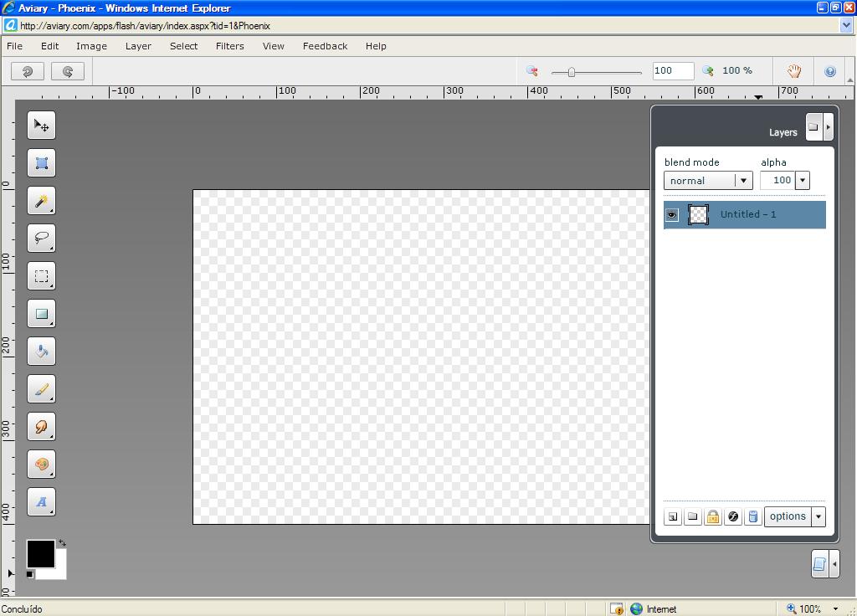Click the Untitled - 1 layer thumbnail
This screenshot has width=857, height=616.
(x=698, y=215)
